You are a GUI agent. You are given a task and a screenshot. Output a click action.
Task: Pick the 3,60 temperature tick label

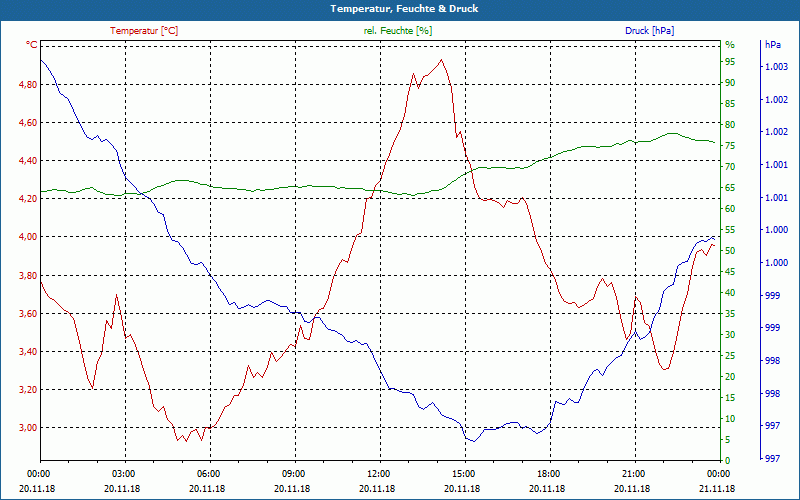pos(28,313)
